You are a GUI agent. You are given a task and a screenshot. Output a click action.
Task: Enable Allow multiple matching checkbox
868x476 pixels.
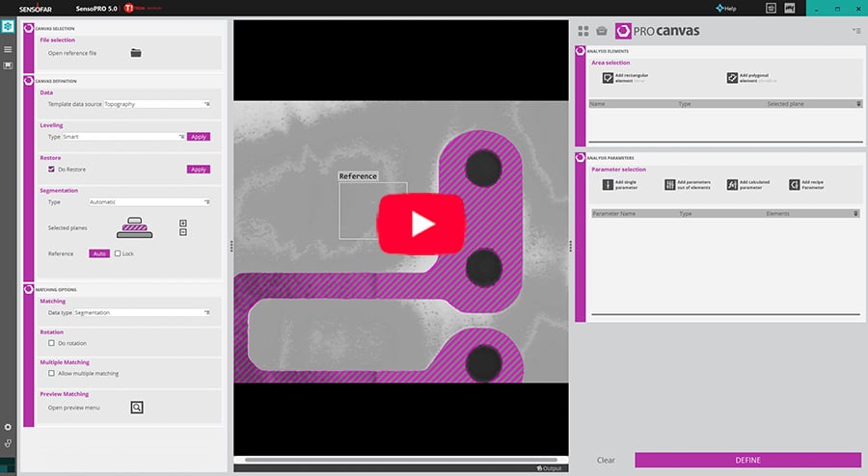(x=51, y=374)
